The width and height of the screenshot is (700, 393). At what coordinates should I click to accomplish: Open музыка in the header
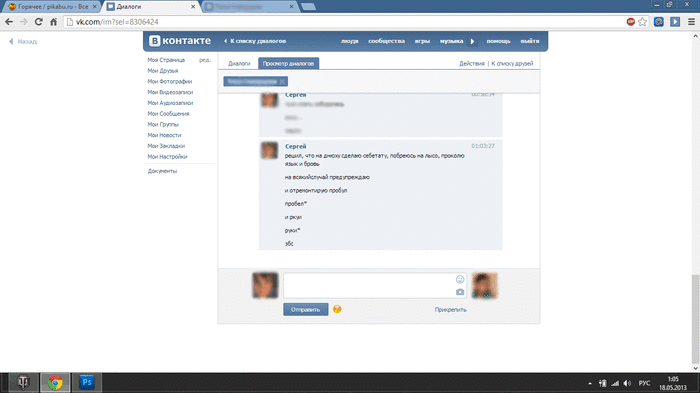click(x=451, y=41)
